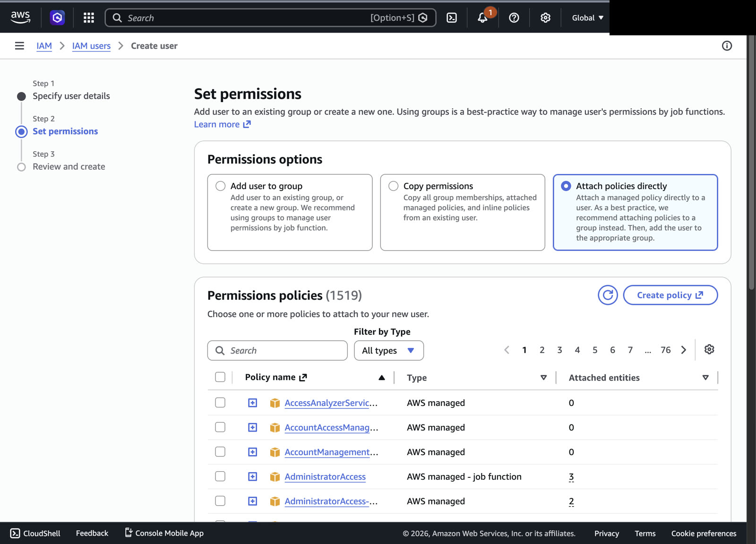
Task: Click the AdministratorAccess policy box icon
Action: [x=275, y=476]
